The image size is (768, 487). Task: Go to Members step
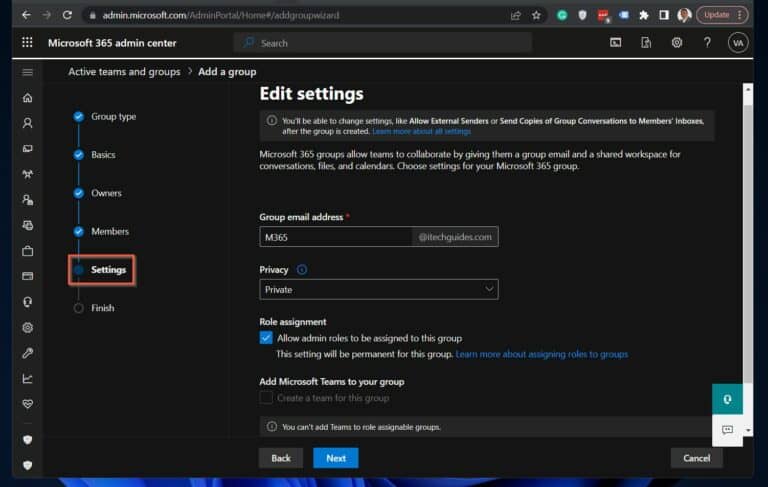pyautogui.click(x=110, y=231)
